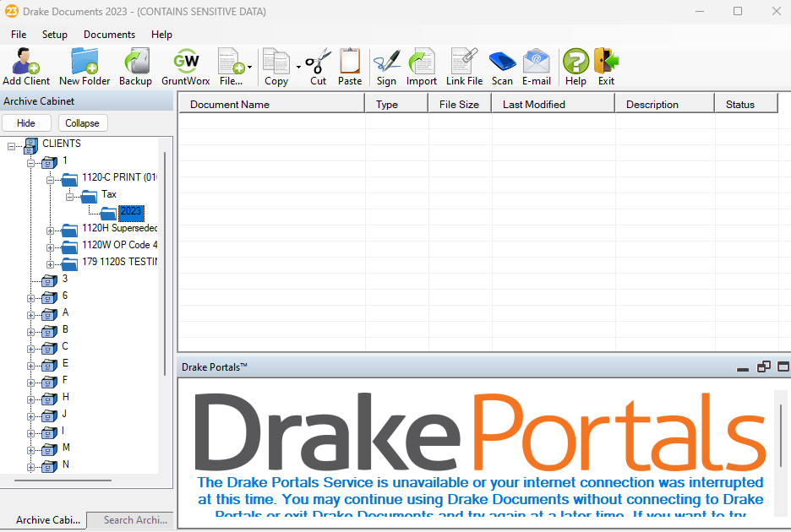
Task: Select the CLIENTS cabinet icon
Action: pos(30,146)
